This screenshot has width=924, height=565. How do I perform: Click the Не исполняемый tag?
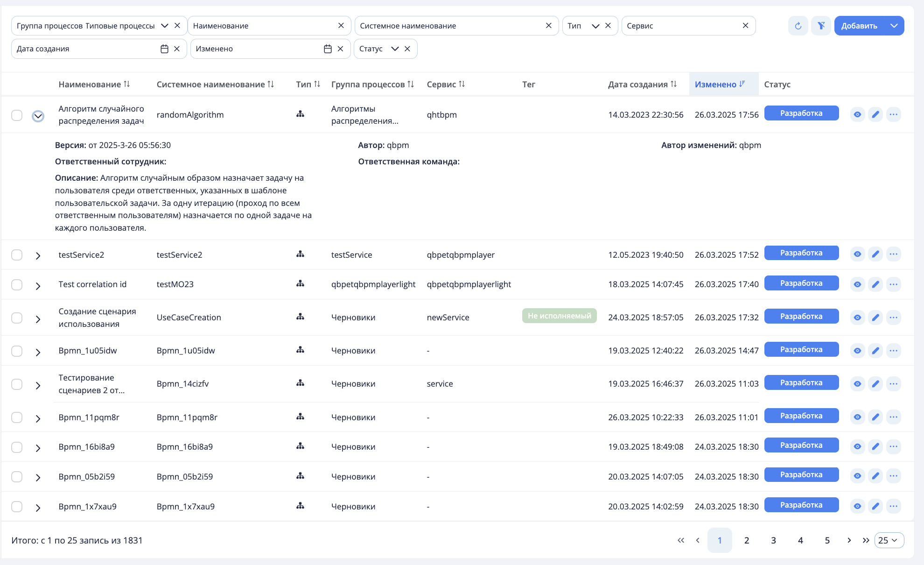559,316
